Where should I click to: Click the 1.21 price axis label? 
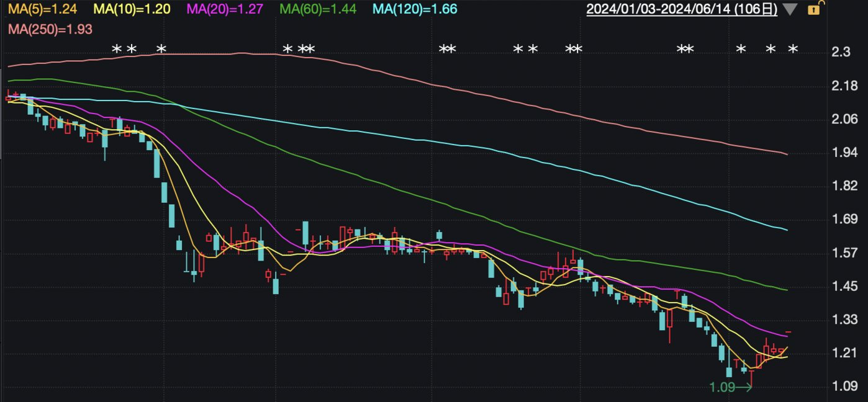(844, 354)
